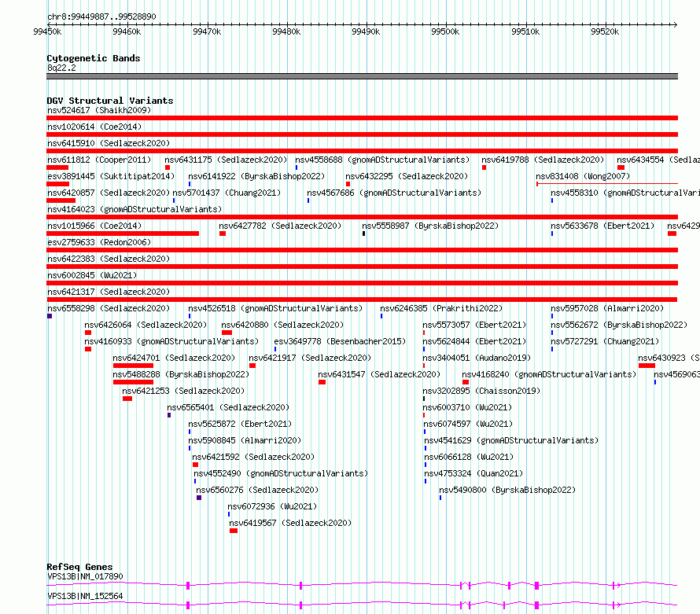Click red bar under nsv6419567

[234, 531]
